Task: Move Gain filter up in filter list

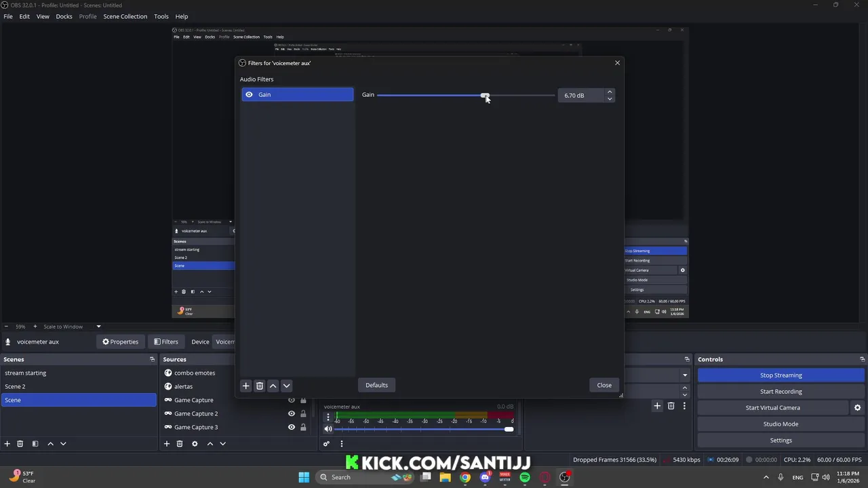Action: tap(273, 386)
